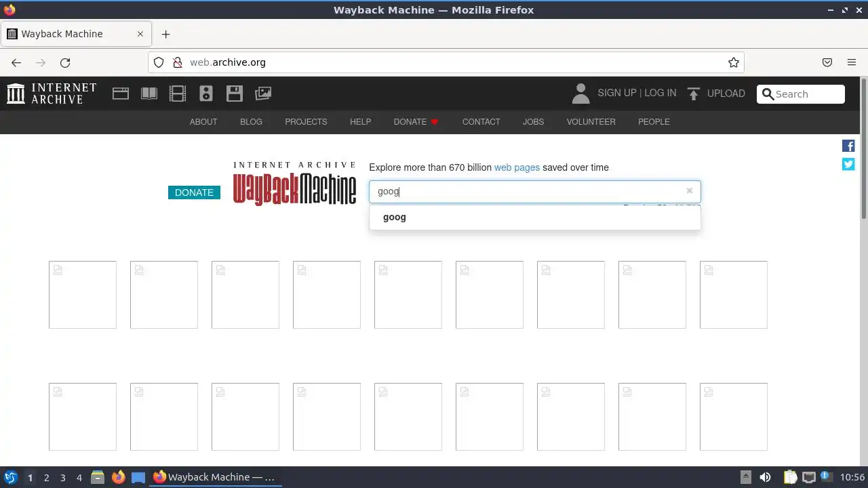Open system volume control in tray
The width and height of the screenshot is (868, 488).
click(x=766, y=477)
